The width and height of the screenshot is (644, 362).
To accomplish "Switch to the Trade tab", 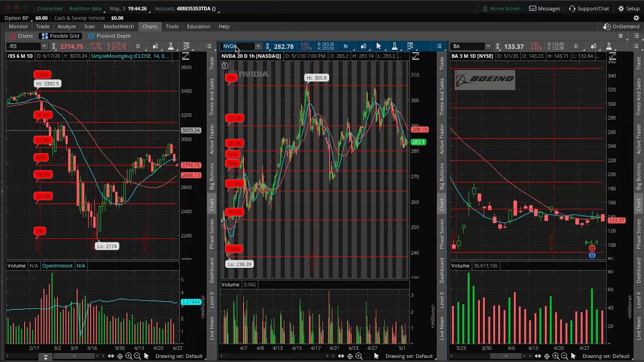I will coord(43,27).
